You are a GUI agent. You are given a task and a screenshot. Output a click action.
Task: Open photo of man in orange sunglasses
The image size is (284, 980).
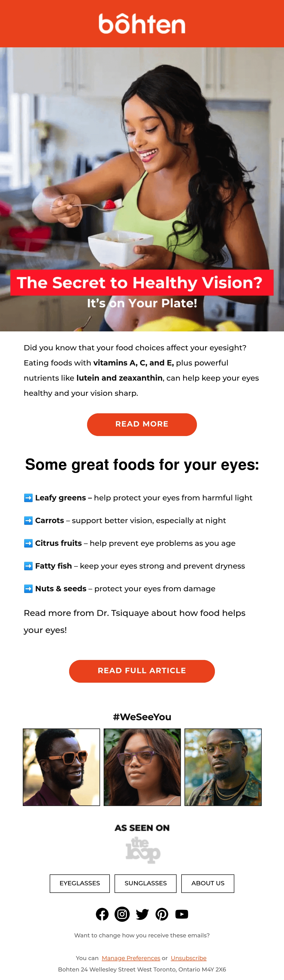click(61, 766)
